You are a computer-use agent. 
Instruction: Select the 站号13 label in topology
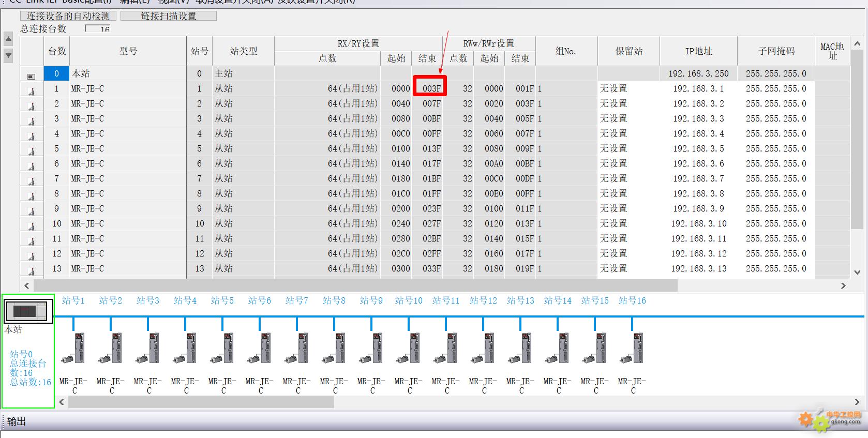point(520,300)
